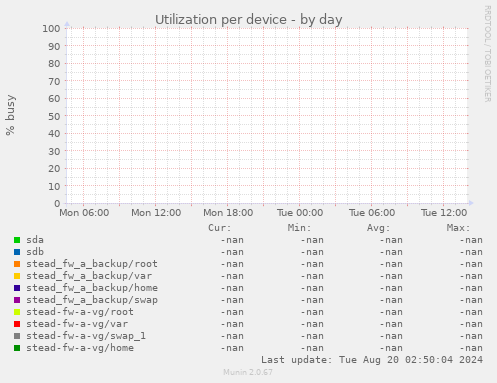Click the Min: column header
This screenshot has width=497, height=383.
(299, 228)
